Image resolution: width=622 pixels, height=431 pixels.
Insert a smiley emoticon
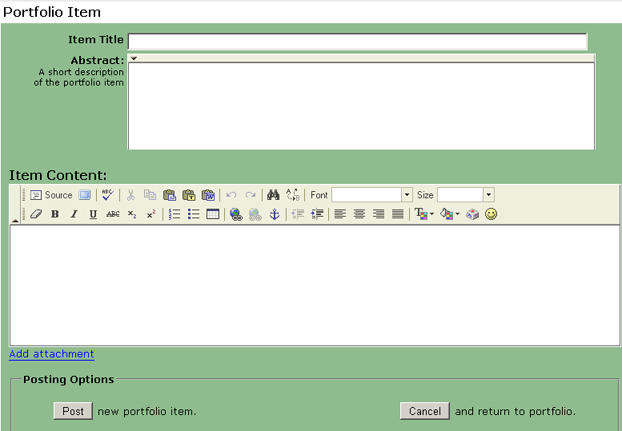point(491,215)
